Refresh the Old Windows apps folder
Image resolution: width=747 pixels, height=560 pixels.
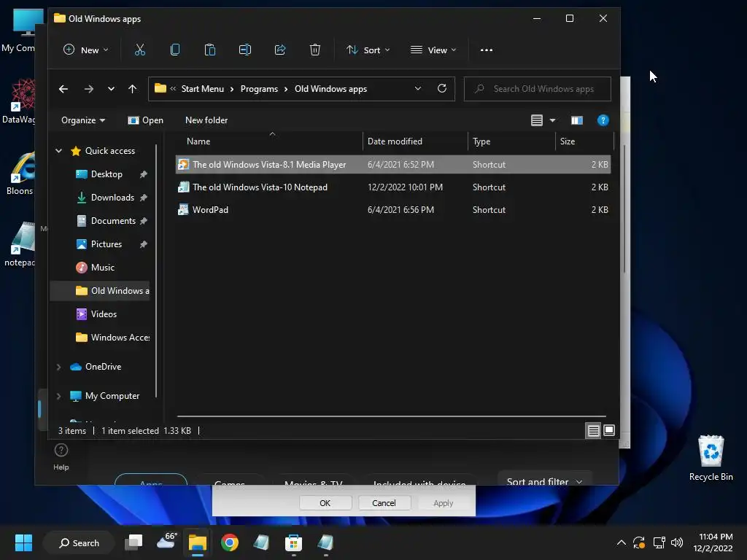442,88
